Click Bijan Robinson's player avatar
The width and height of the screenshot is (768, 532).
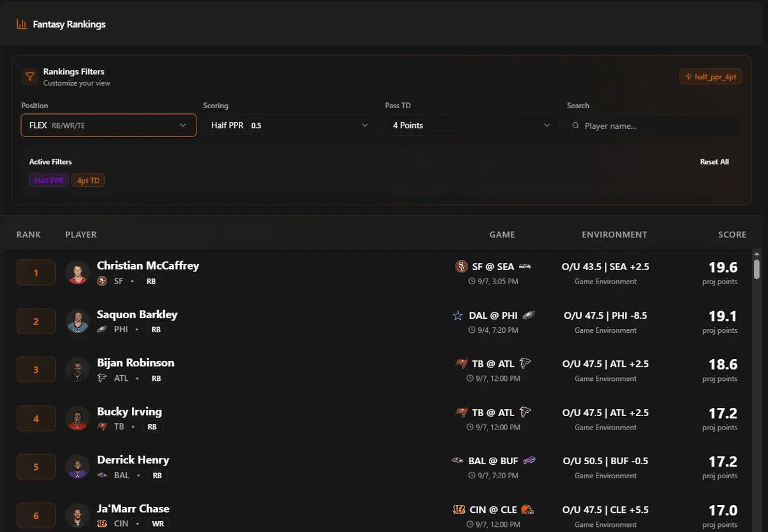(x=77, y=369)
